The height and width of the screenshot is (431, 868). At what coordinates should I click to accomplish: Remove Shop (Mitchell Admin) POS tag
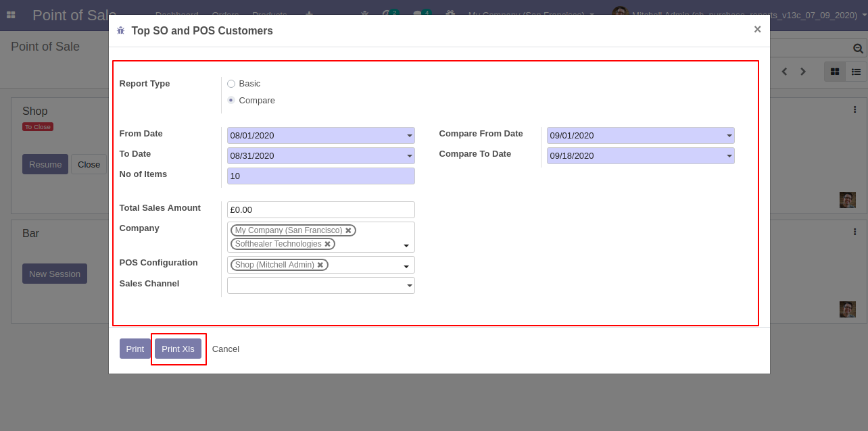[x=320, y=265]
